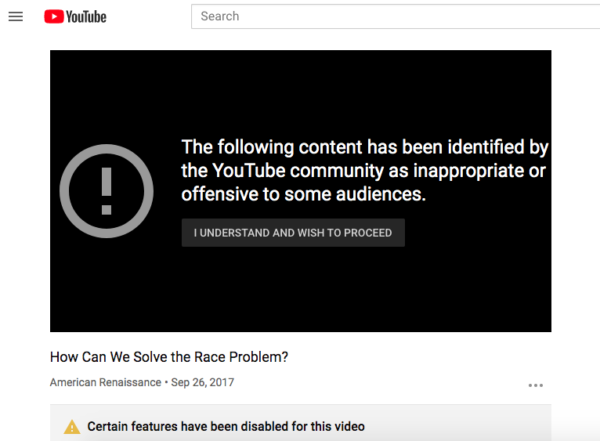Click the red YouTube play logo
Image resolution: width=600 pixels, height=441 pixels.
[x=54, y=17]
